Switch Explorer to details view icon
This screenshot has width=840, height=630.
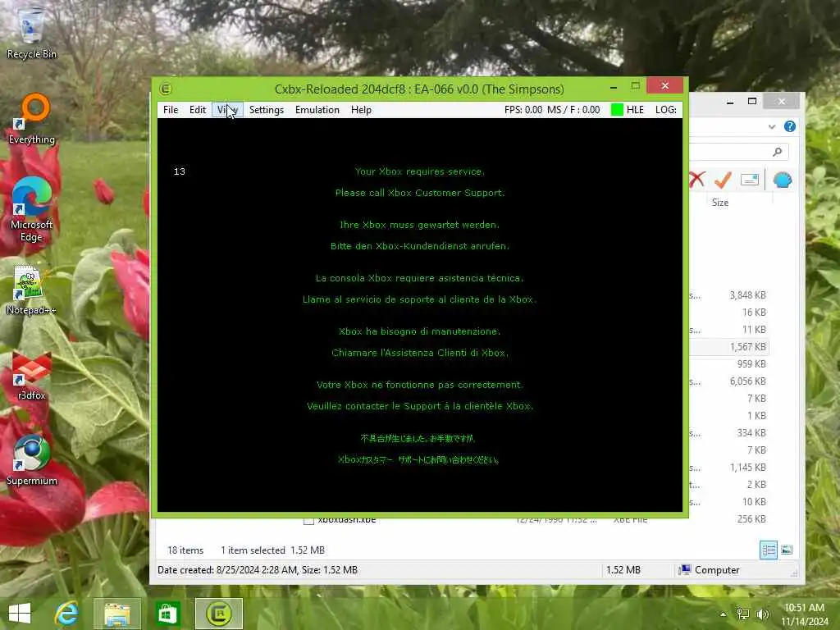pos(768,550)
